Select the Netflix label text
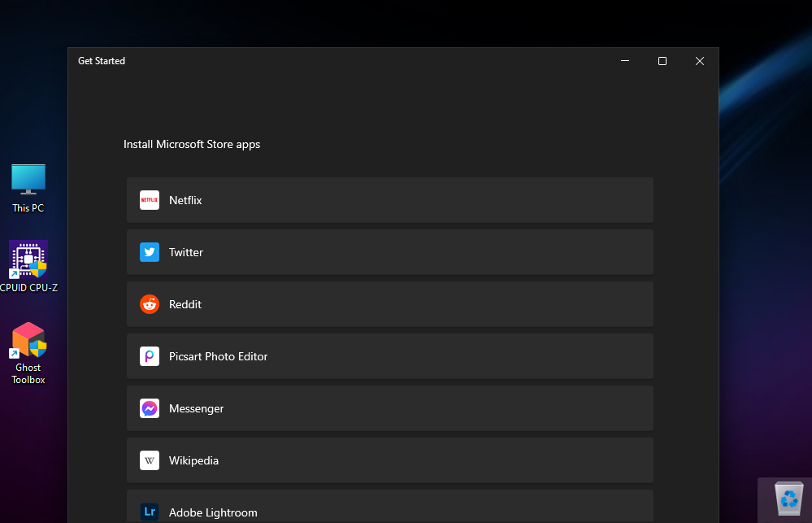Screen dimensions: 812x523 point(185,200)
